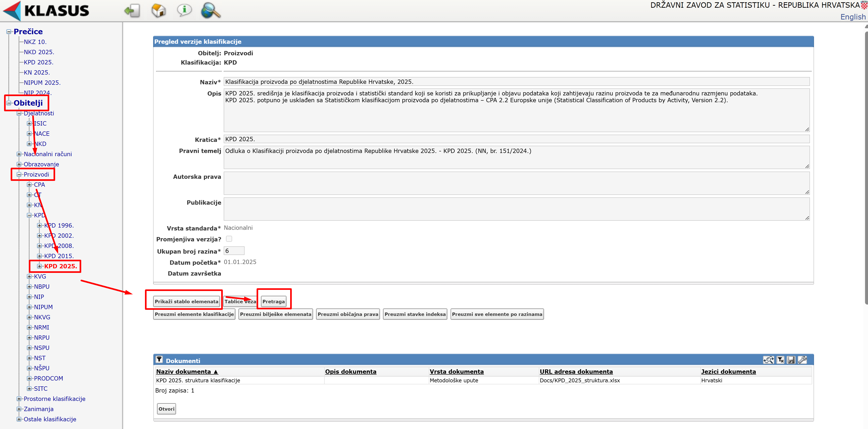Image resolution: width=868 pixels, height=429 pixels.
Task: Click the Tablice veza button
Action: 240,301
